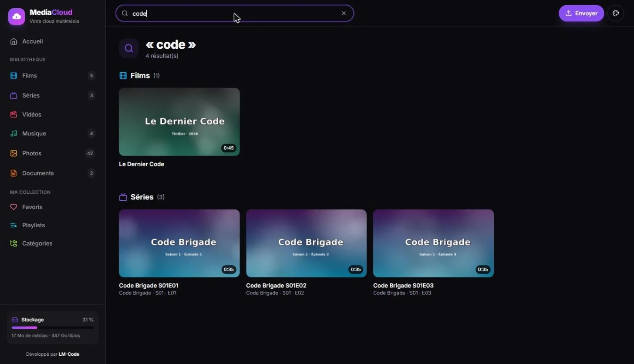Open the Documents section
Viewport: 634px width, 364px height.
tap(53, 173)
